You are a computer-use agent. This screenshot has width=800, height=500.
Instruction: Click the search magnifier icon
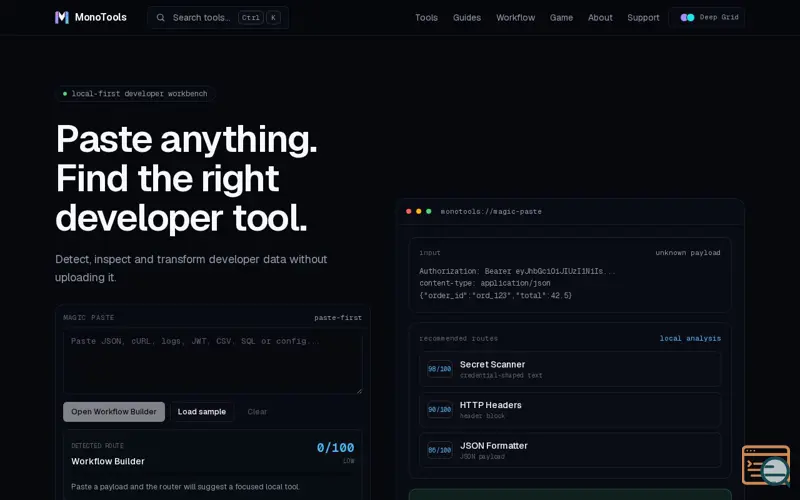pos(160,17)
